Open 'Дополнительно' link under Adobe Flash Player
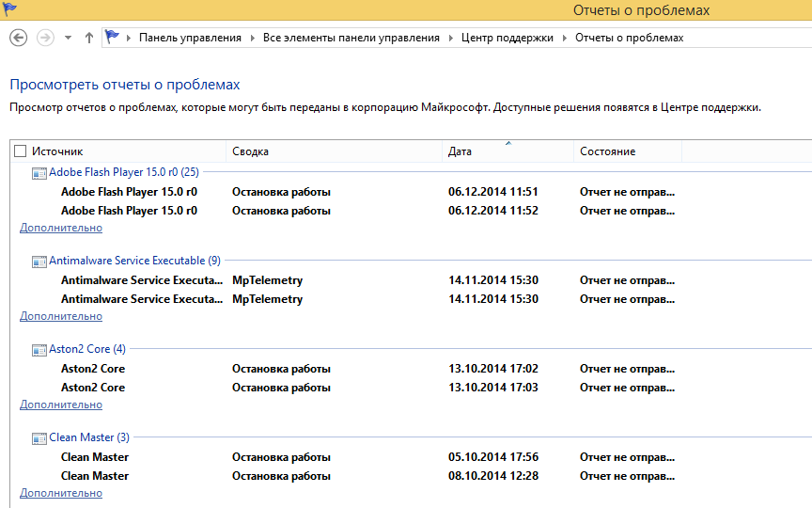The height and width of the screenshot is (508, 812). (61, 228)
